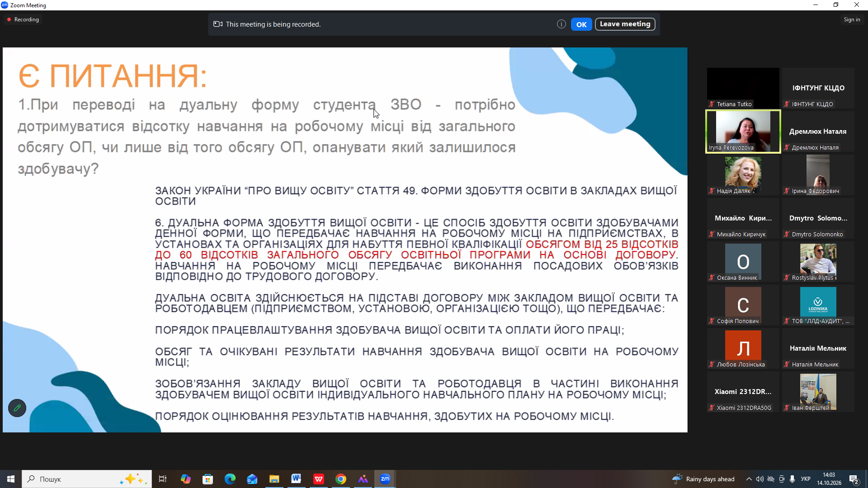Click muted mic icon next to ІФНТУНГ КЦДО
The width and height of the screenshot is (868, 488).
[x=787, y=104]
